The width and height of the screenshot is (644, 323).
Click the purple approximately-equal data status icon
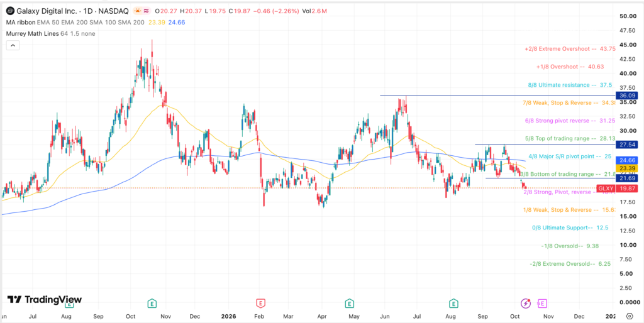146,11
